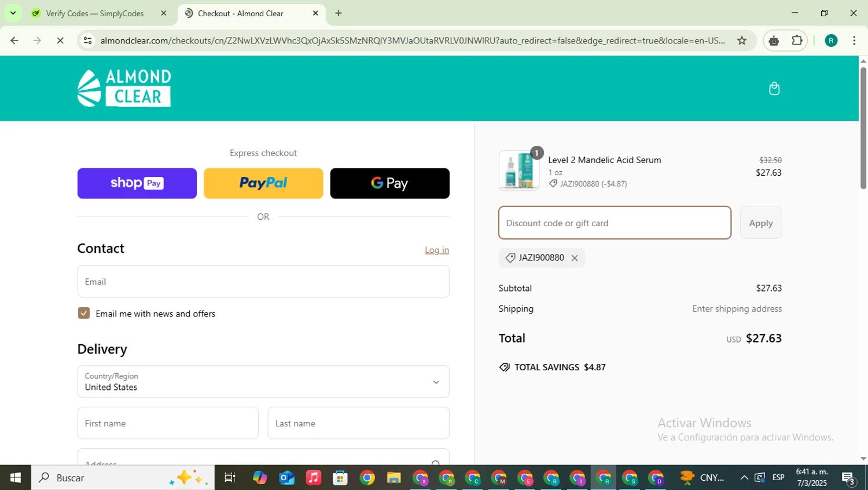This screenshot has height=490, width=868.
Task: Open the tab search dropdown arrow
Action: (13, 13)
